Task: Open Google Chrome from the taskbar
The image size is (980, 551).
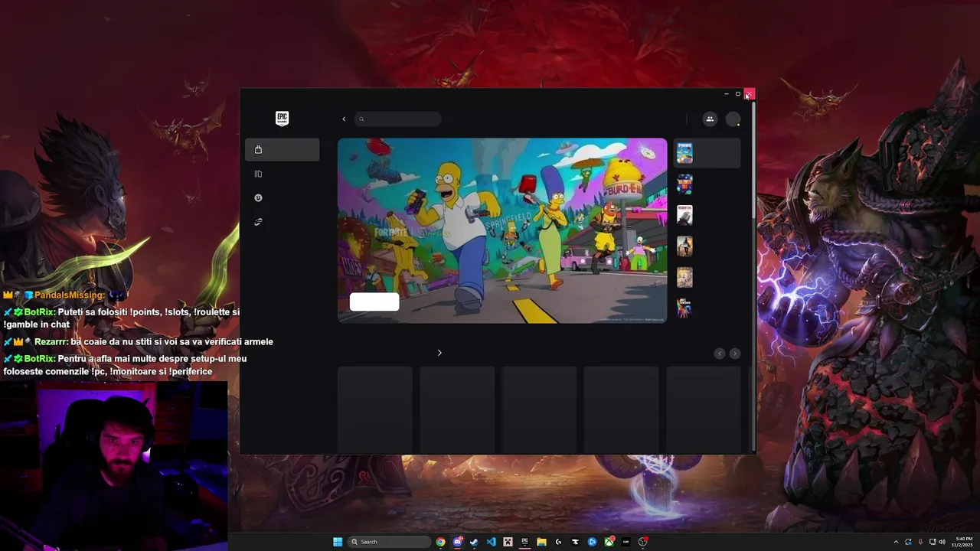Action: click(x=440, y=542)
